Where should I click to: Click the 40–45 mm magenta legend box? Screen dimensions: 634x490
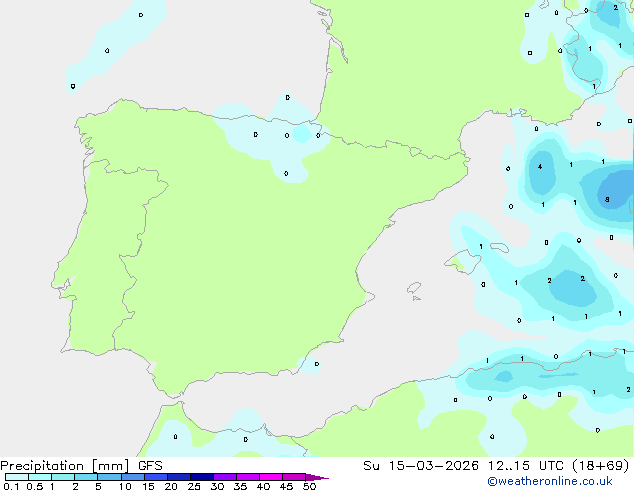271,477
